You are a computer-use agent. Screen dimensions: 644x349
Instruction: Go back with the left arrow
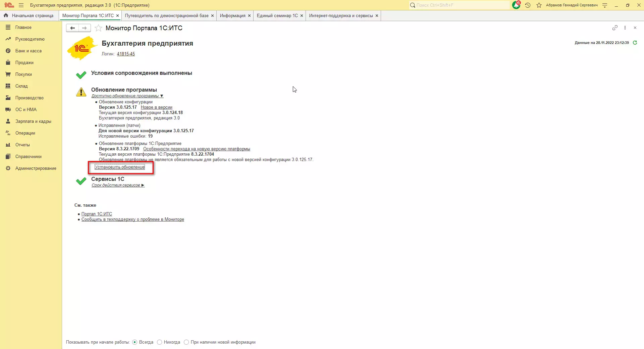pos(72,28)
